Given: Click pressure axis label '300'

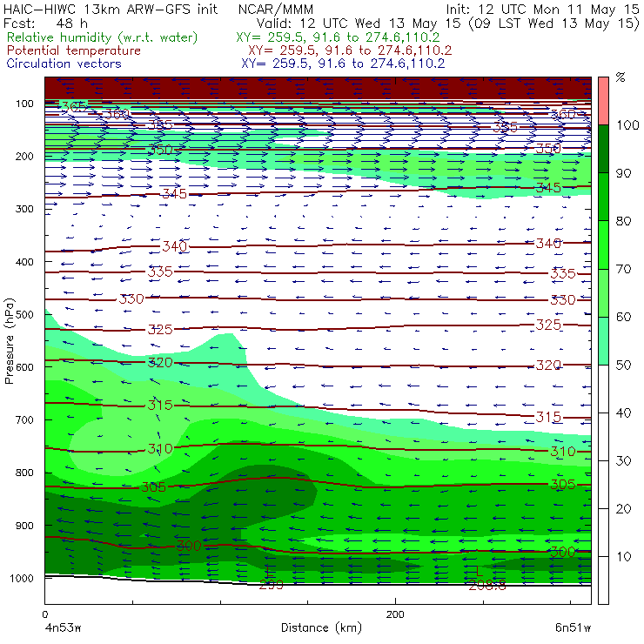Looking at the screenshot, I should click(x=24, y=209).
